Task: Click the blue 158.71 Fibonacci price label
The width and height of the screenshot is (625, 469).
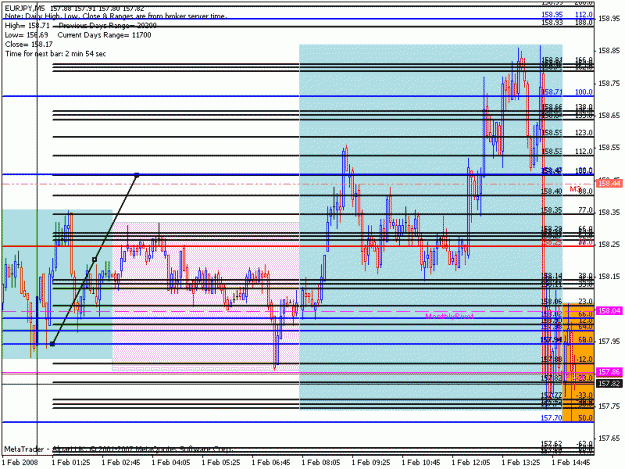Action: 552,92
